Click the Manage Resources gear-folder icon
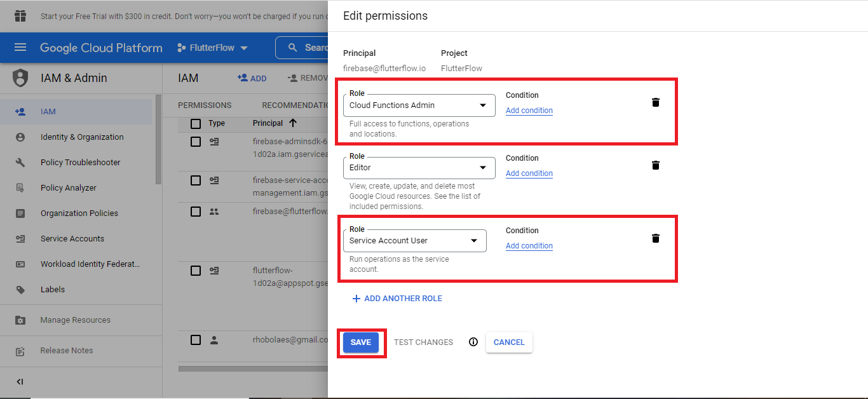868x399 pixels. point(20,320)
